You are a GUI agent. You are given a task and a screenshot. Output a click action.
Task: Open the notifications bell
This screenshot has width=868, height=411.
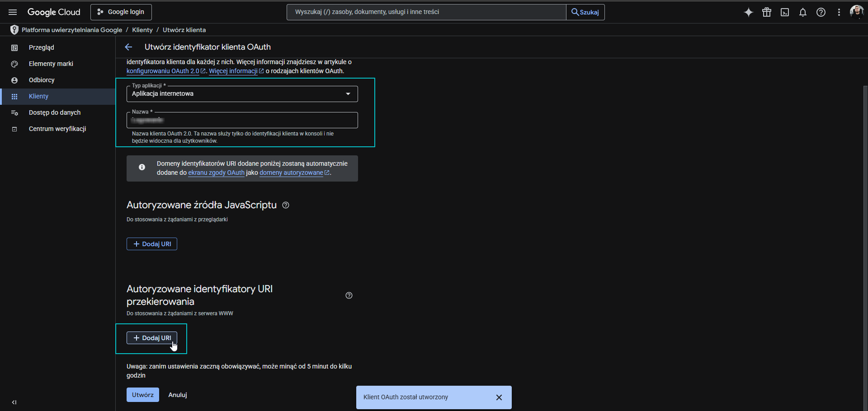(803, 12)
